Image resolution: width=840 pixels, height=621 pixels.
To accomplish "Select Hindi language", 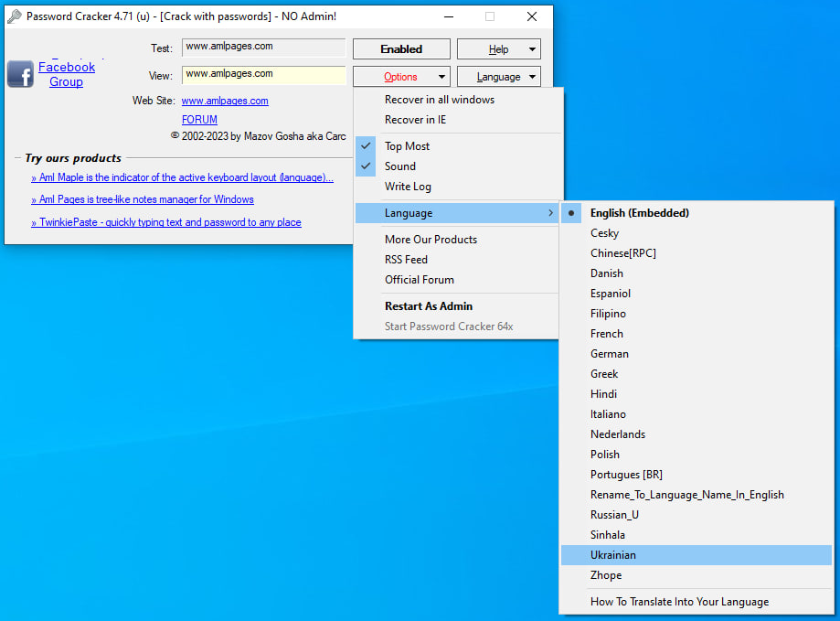I will (696, 394).
